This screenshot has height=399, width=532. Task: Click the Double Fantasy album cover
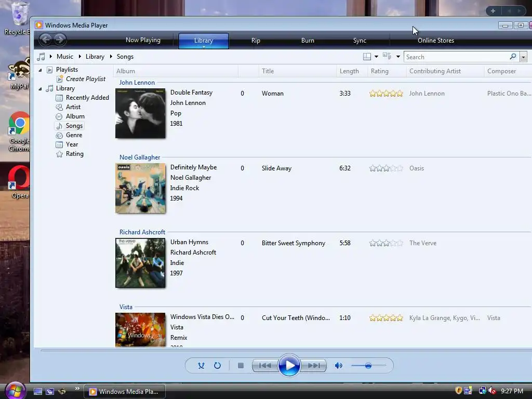coord(140,113)
